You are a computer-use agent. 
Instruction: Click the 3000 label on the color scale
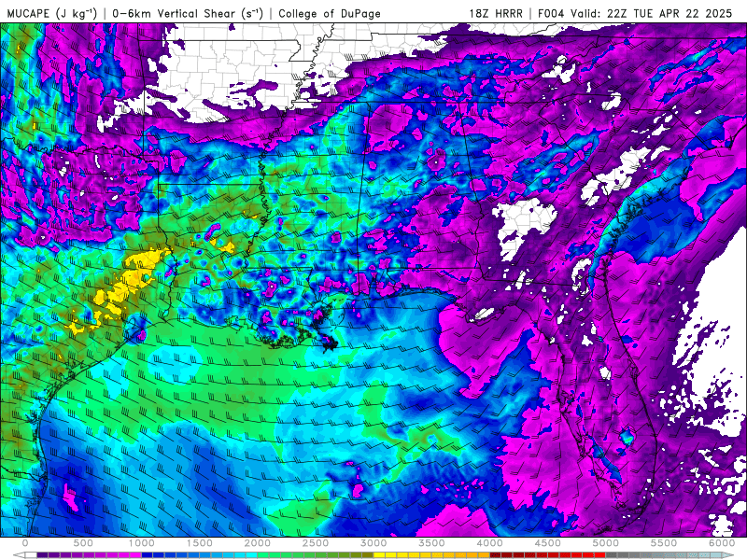pos(373,543)
